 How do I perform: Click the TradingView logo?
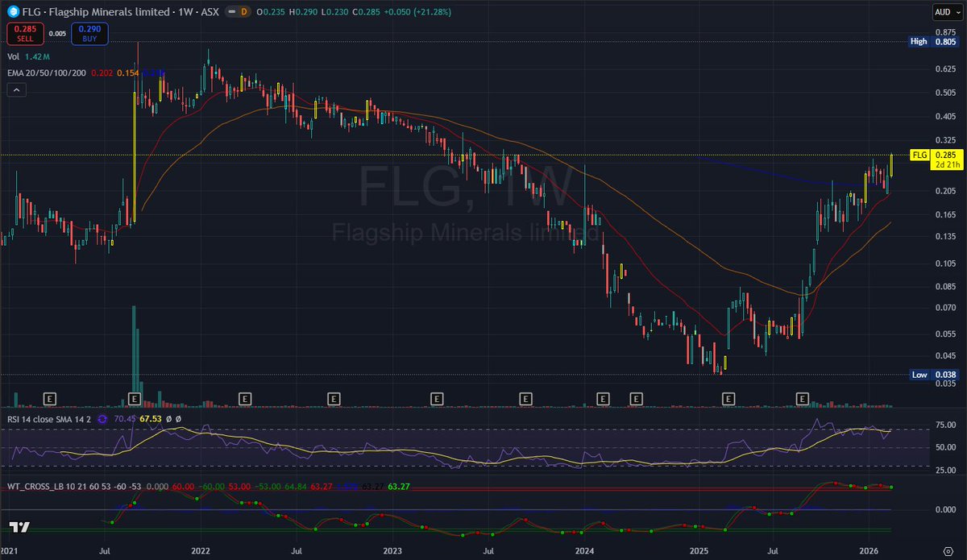tap(19, 528)
